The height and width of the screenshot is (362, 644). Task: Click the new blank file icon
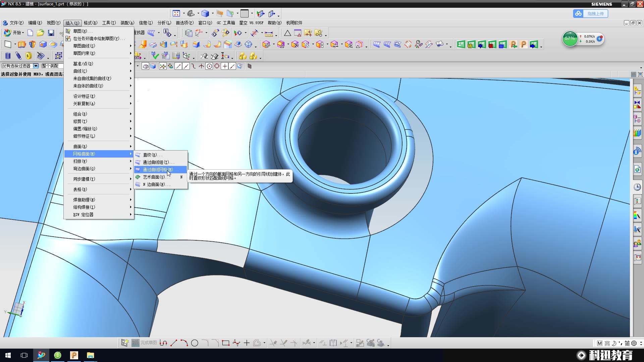click(x=30, y=33)
